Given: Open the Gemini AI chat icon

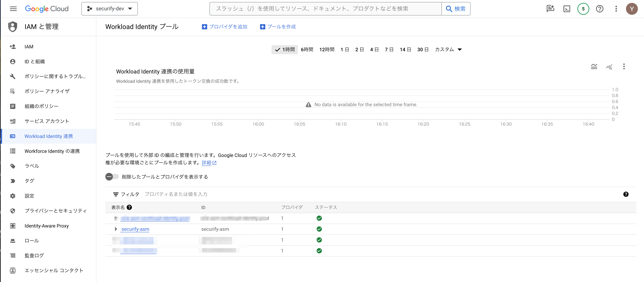Looking at the screenshot, I should (x=550, y=9).
